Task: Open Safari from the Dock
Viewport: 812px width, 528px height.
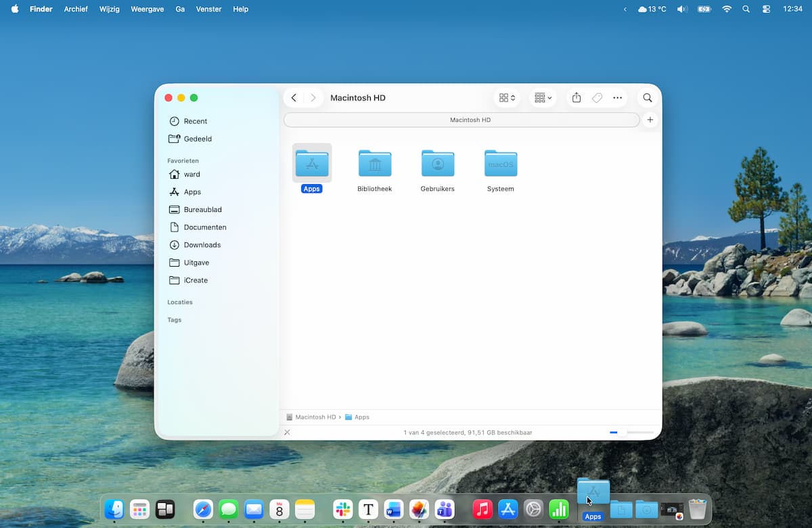Action: click(x=203, y=509)
